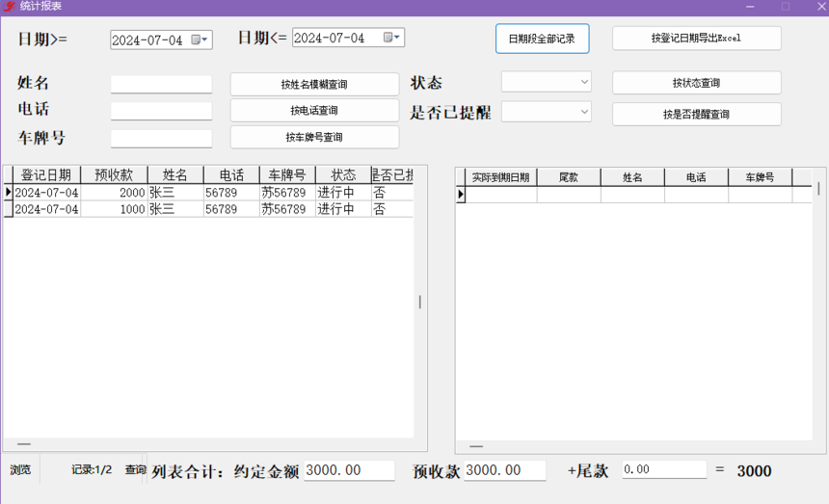The width and height of the screenshot is (829, 504).
Task: Click 姓名 column header in left table
Action: pyautogui.click(x=175, y=174)
